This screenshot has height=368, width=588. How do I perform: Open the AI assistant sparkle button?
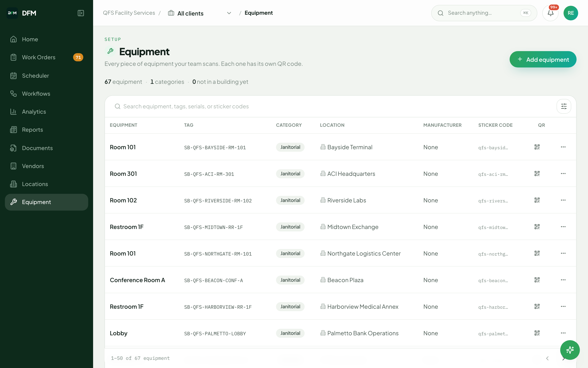point(570,350)
